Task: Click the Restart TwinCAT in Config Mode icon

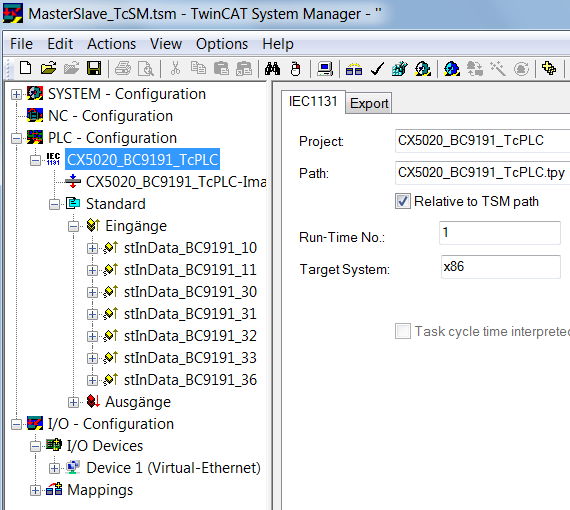Action: coord(451,68)
